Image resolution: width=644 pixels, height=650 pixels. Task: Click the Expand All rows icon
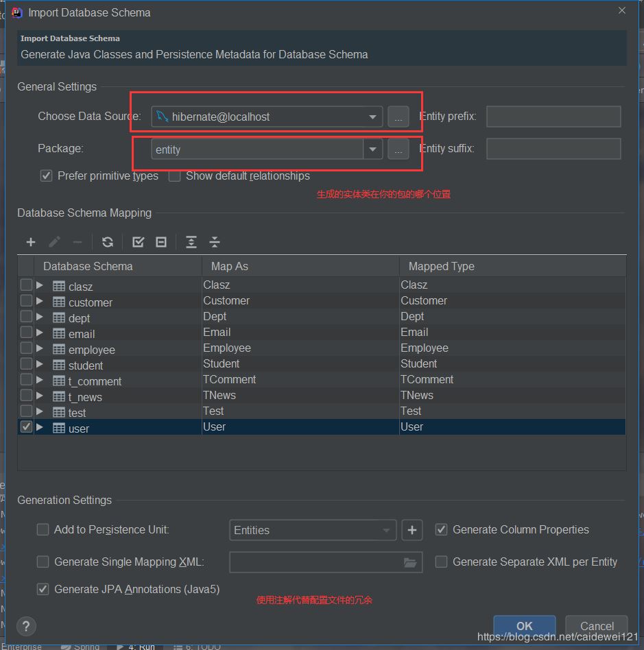click(x=191, y=241)
